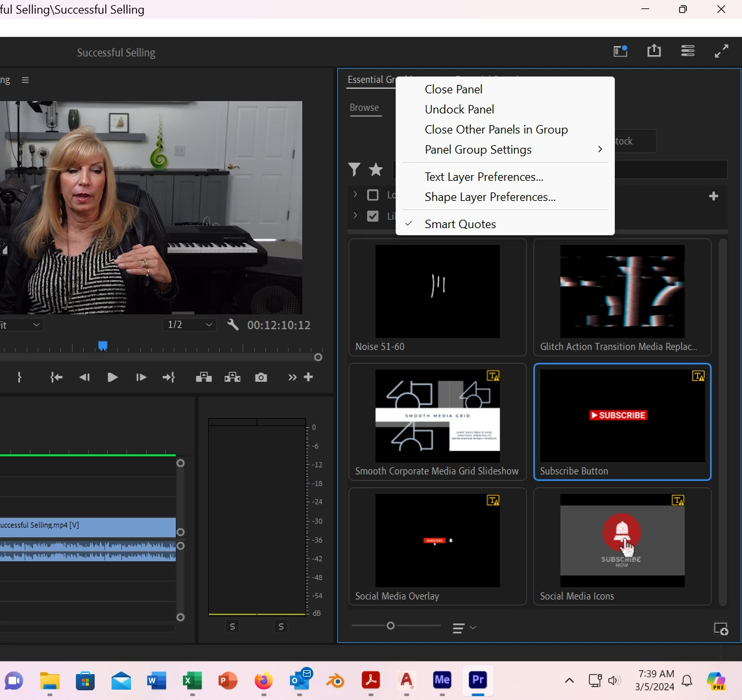Play the program monitor video
The image size is (742, 700).
click(x=112, y=377)
